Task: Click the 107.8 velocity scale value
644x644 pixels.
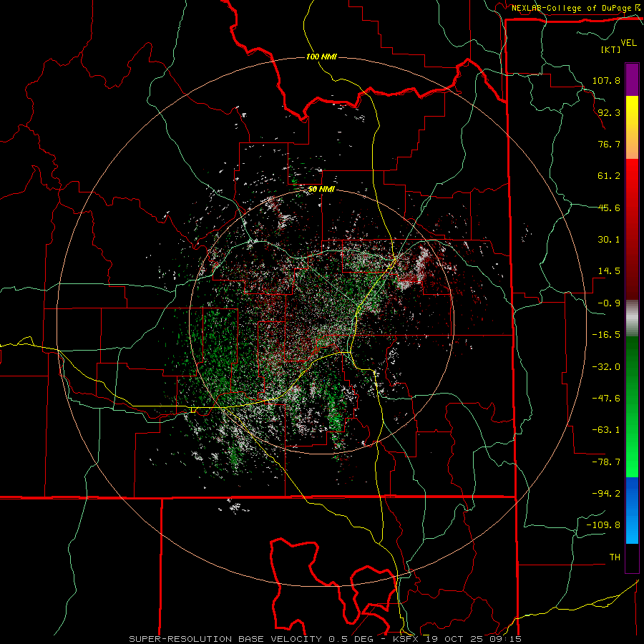Action: click(x=606, y=80)
